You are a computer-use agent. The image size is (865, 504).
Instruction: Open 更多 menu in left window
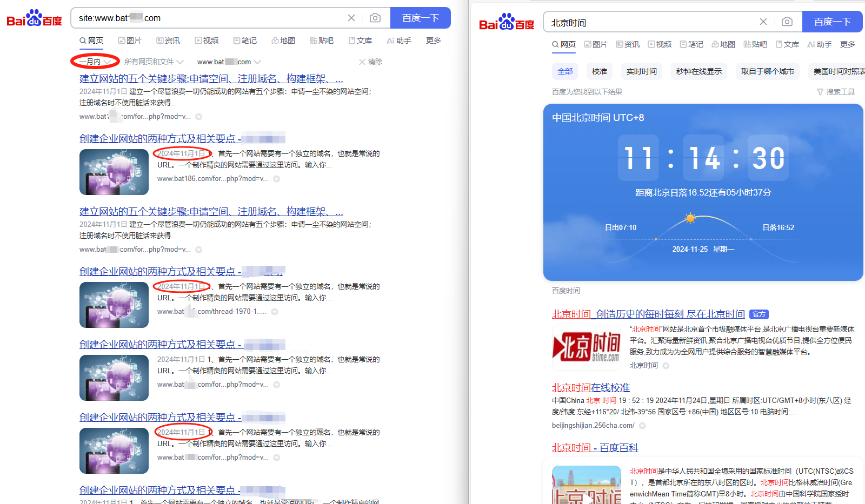434,41
